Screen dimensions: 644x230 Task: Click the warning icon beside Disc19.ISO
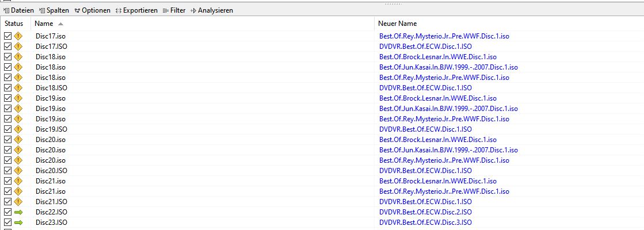(18, 129)
